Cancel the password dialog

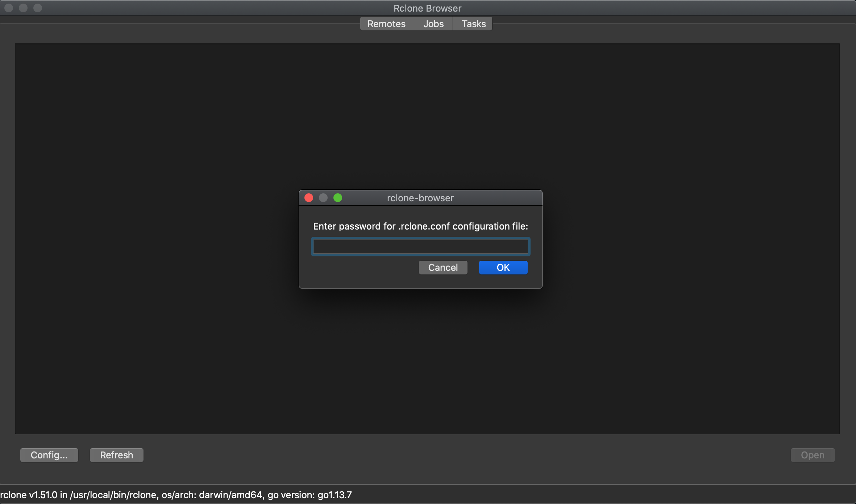pyautogui.click(x=443, y=268)
